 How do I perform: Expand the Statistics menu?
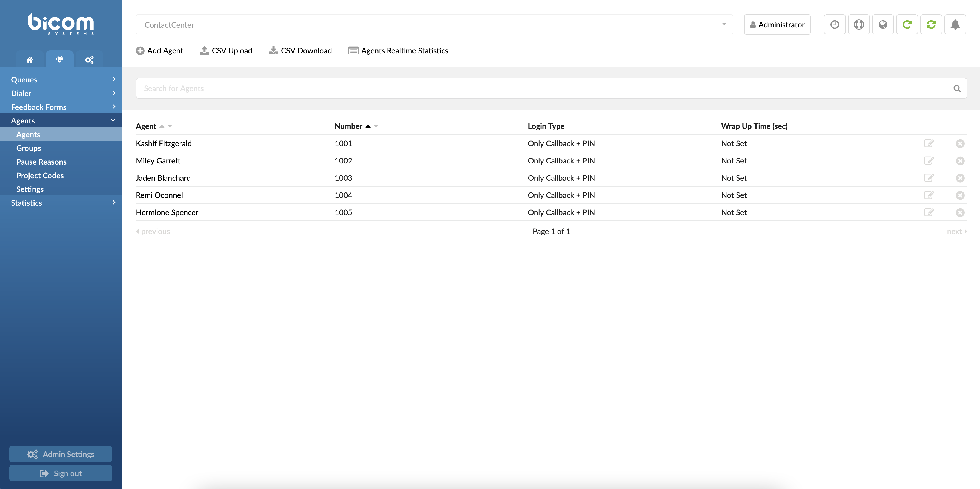(x=61, y=203)
